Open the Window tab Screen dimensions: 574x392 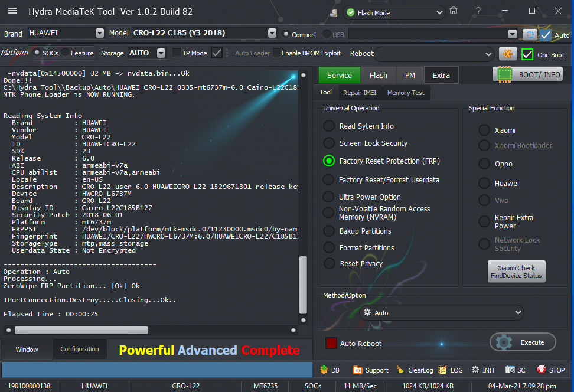[x=27, y=349]
